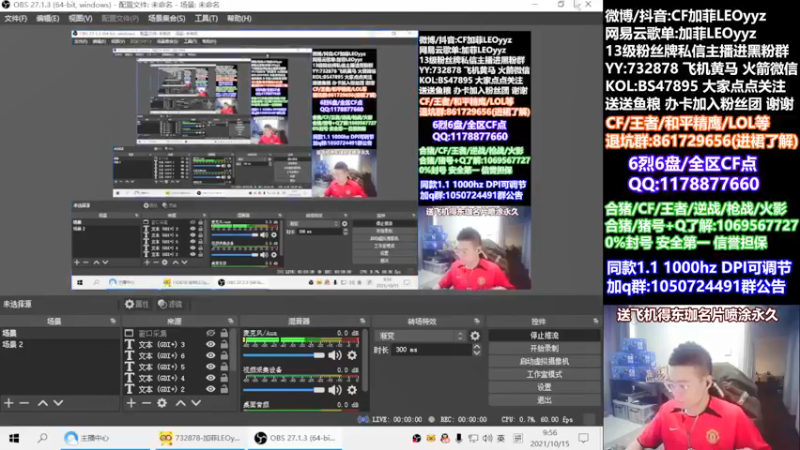Open the 场景集合(S) menu
This screenshot has height=450, width=800.
click(167, 18)
